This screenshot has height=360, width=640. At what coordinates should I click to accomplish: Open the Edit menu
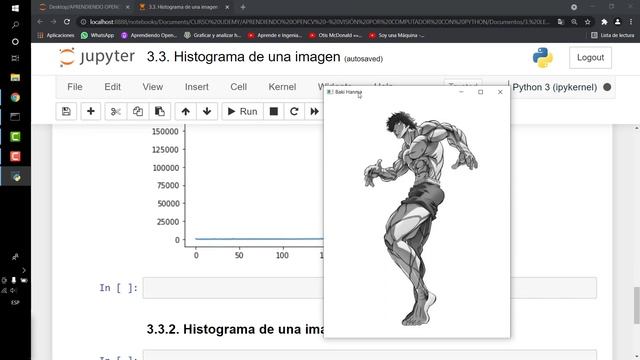point(112,87)
